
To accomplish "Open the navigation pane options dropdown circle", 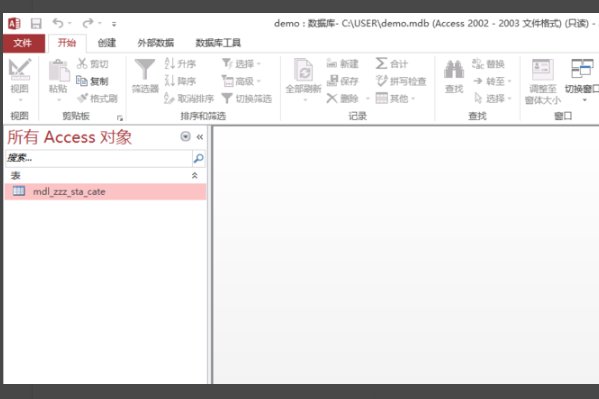I will 185,136.
